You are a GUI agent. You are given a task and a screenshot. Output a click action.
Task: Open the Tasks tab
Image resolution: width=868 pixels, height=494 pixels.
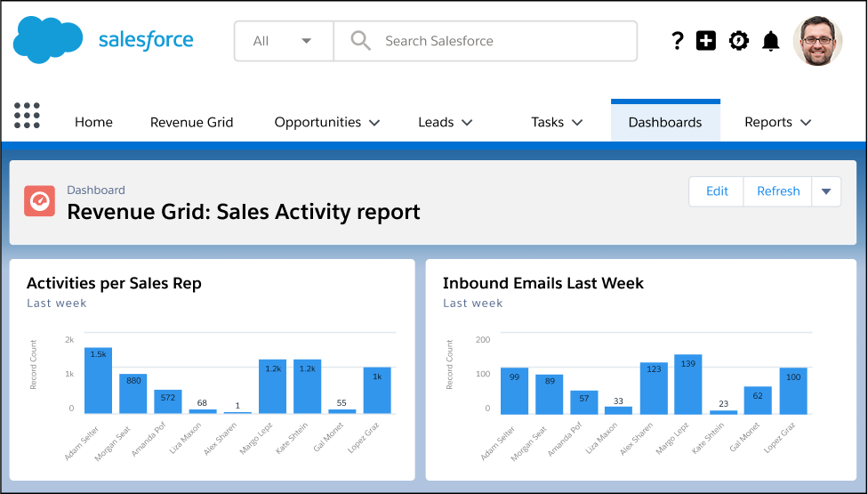pos(548,123)
